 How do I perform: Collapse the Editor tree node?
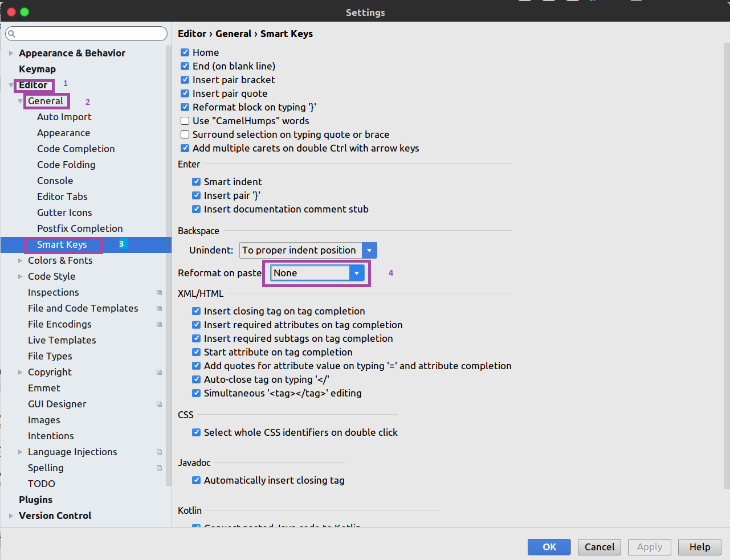click(11, 84)
